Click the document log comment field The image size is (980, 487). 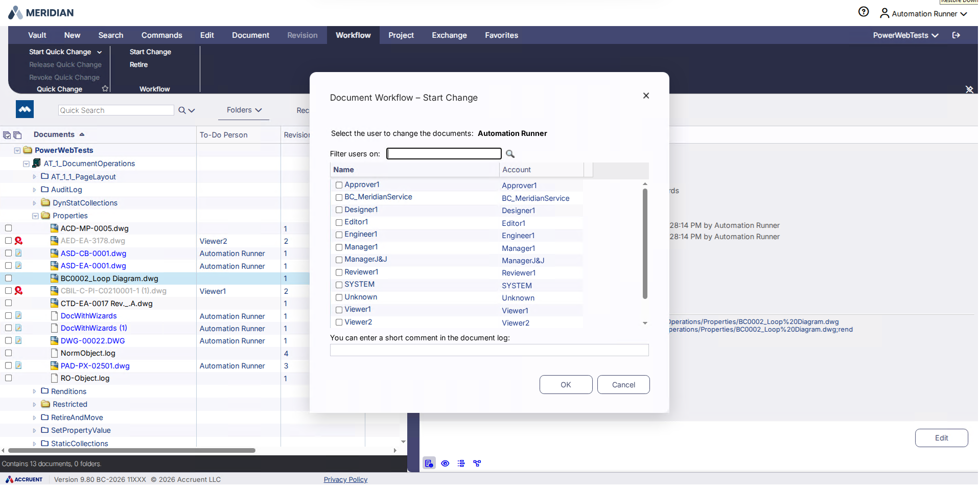click(489, 350)
